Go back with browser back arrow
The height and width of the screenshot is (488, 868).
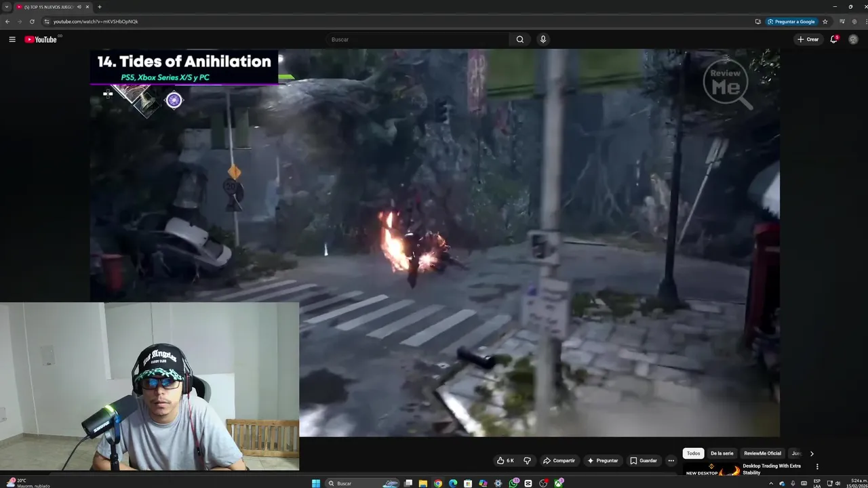click(7, 21)
